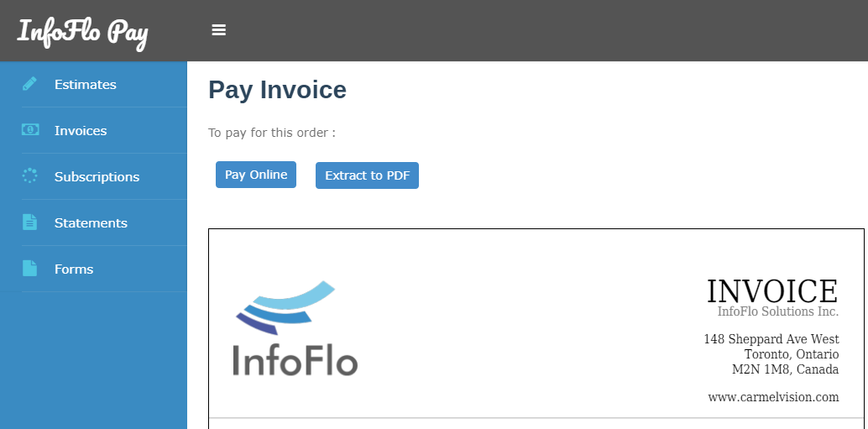The width and height of the screenshot is (868, 429).
Task: Click the InfoFlo Pay logo
Action: click(82, 32)
